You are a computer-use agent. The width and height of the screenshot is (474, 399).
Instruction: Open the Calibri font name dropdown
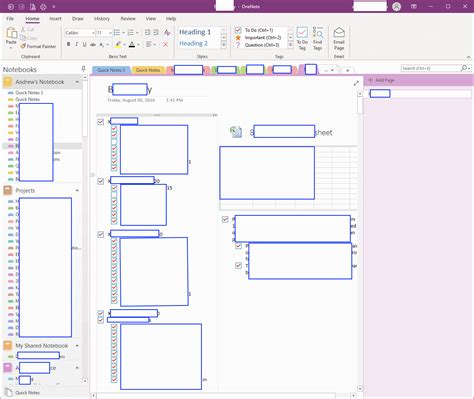click(x=80, y=33)
